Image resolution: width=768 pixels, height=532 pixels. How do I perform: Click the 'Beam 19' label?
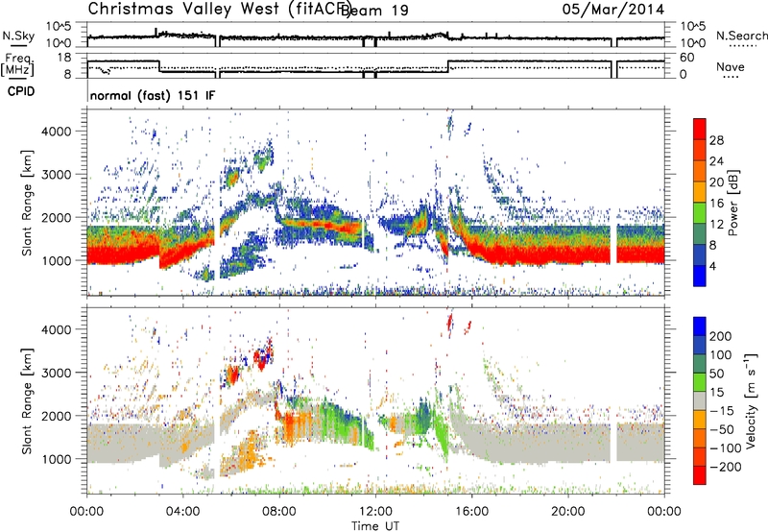click(374, 11)
